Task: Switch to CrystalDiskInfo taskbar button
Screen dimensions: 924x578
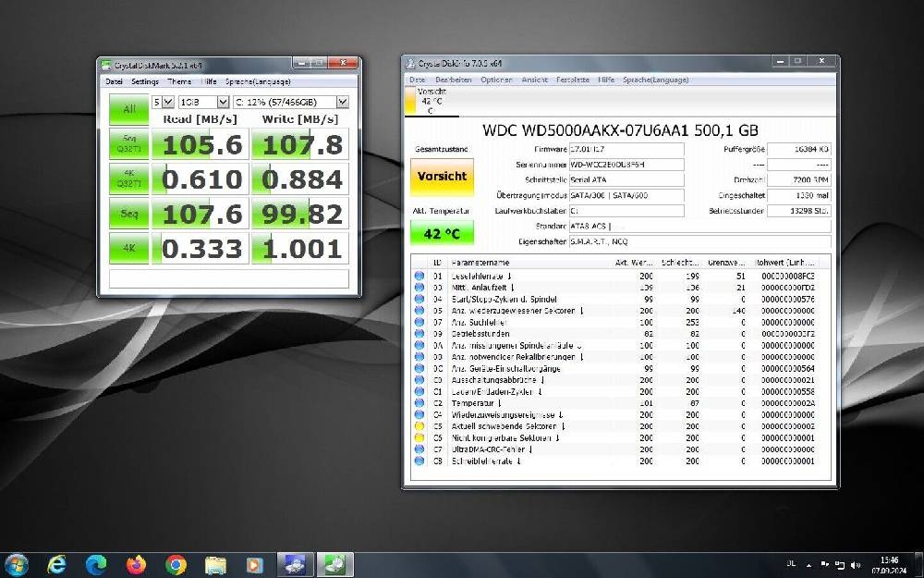Action: click(295, 565)
